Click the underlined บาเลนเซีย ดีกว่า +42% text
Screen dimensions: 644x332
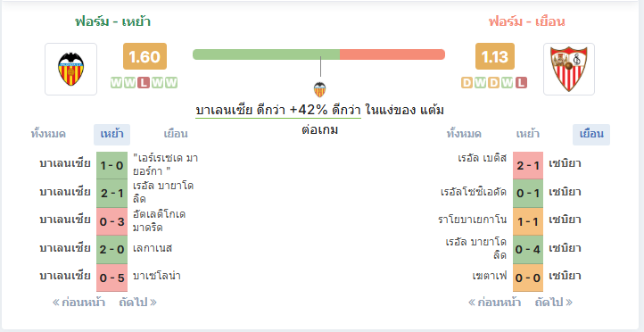pos(278,110)
